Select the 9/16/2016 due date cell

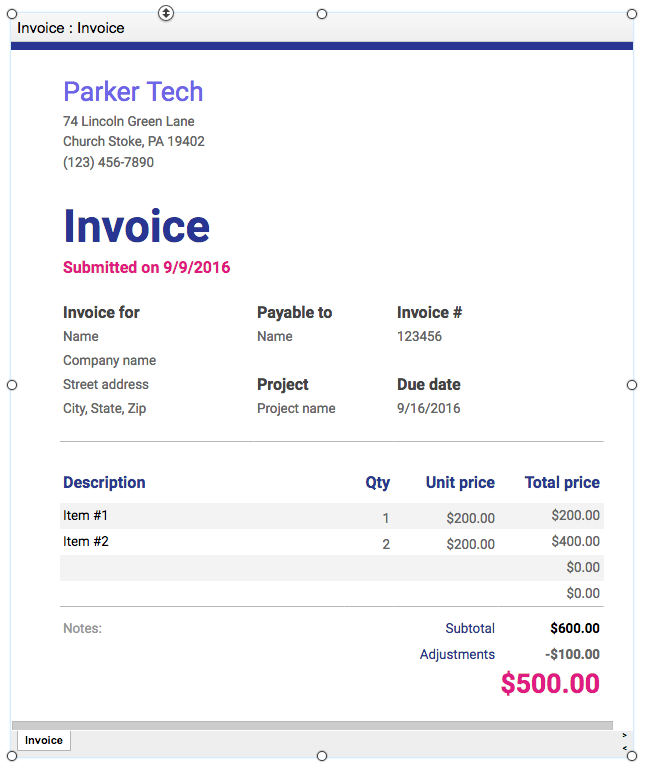click(x=428, y=408)
